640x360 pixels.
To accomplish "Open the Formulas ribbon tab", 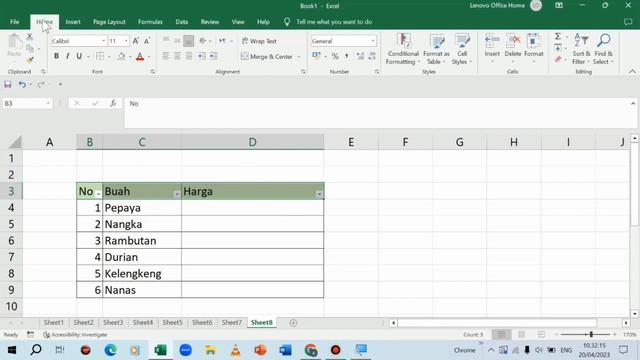I will click(x=150, y=22).
